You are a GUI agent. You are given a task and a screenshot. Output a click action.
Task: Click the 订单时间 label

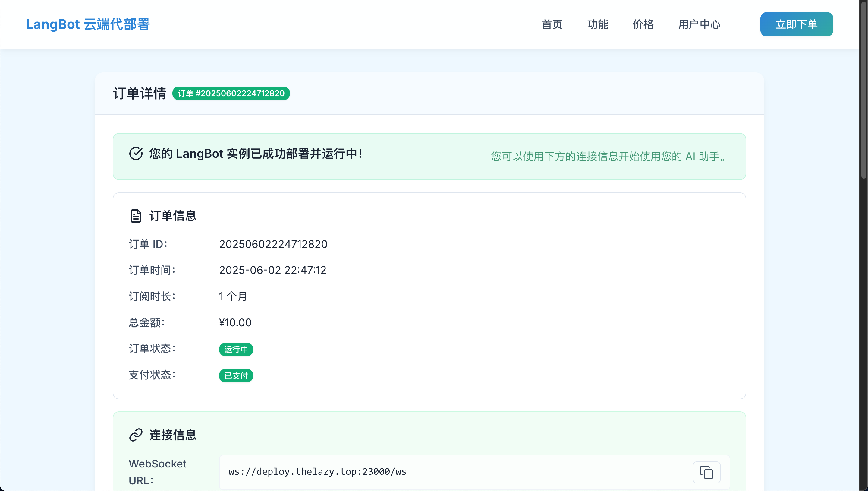(152, 270)
